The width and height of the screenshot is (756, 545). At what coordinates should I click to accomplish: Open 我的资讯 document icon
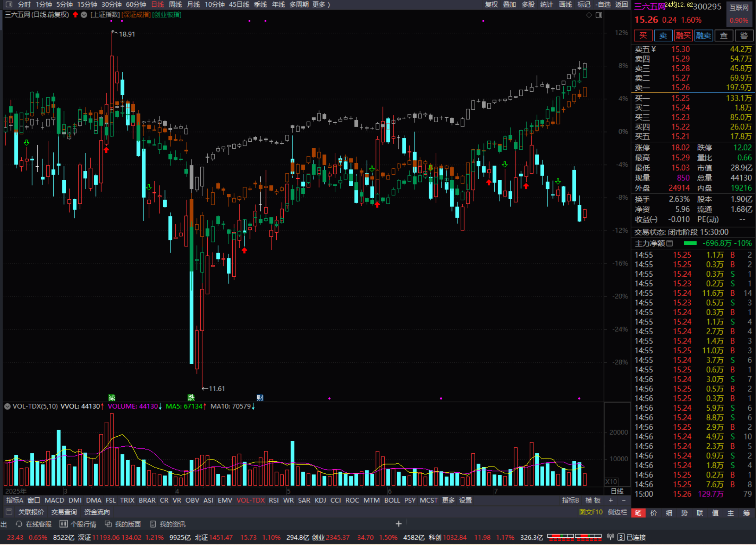coord(153,524)
